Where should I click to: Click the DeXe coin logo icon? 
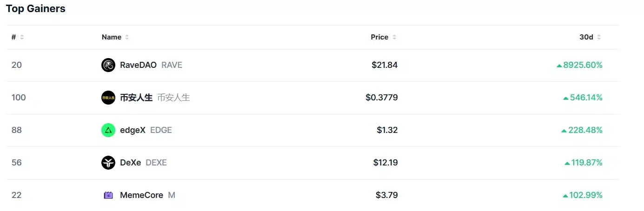(108, 163)
